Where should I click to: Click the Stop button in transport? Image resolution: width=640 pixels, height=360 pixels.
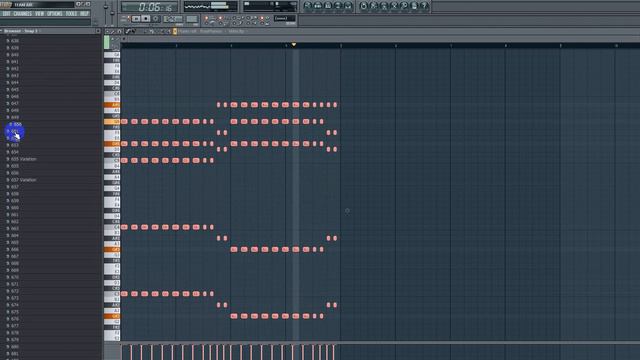[x=145, y=19]
